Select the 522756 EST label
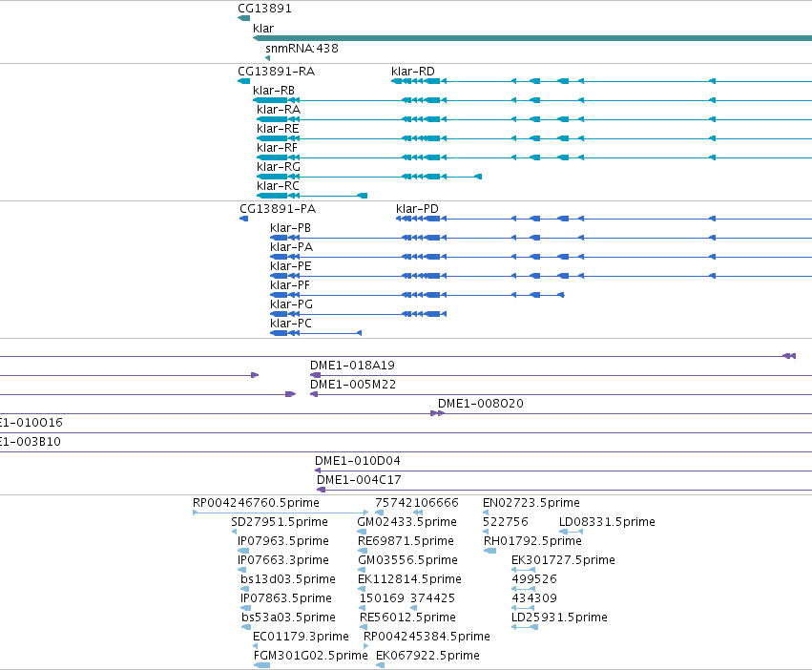This screenshot has height=670, width=812. click(506, 522)
